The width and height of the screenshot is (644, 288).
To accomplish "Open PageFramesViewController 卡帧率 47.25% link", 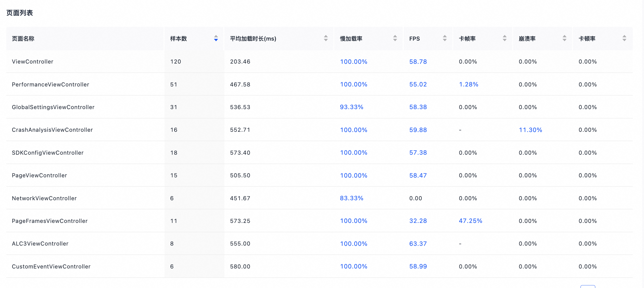I will [x=470, y=221].
